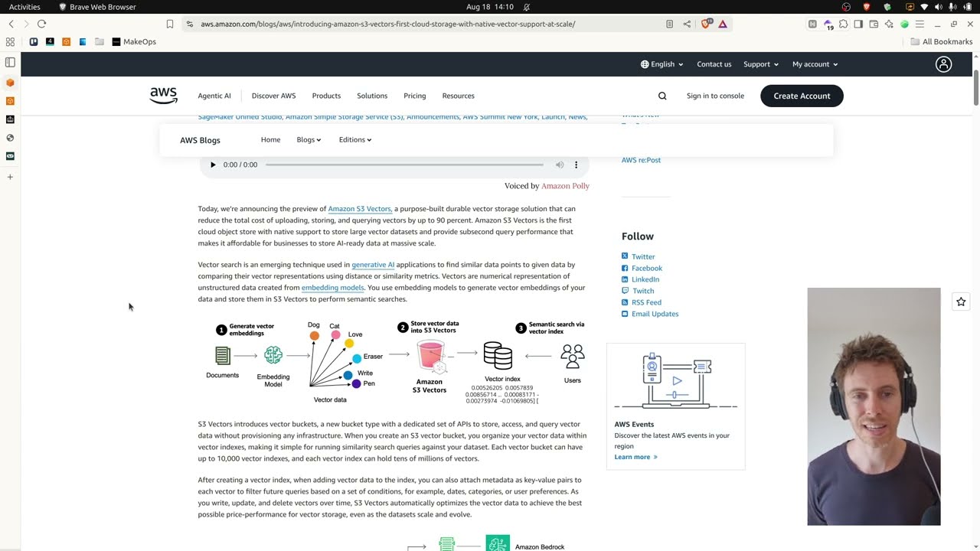Open site info icon left of URL
The width and height of the screenshot is (980, 551).
pos(189,24)
